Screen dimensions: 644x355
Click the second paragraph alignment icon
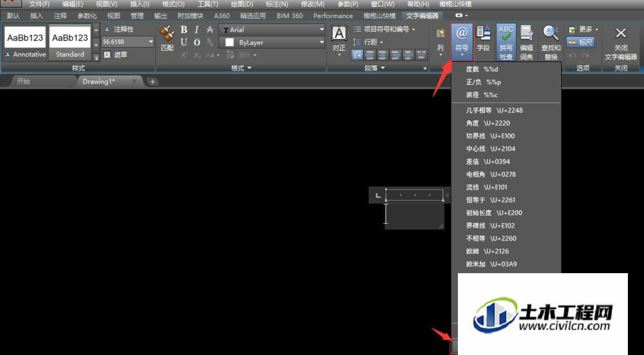(x=370, y=55)
